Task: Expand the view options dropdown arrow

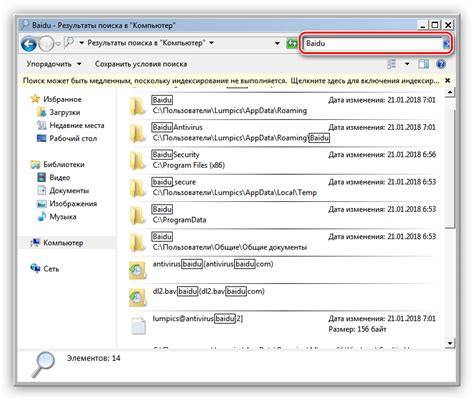Action: [x=407, y=64]
